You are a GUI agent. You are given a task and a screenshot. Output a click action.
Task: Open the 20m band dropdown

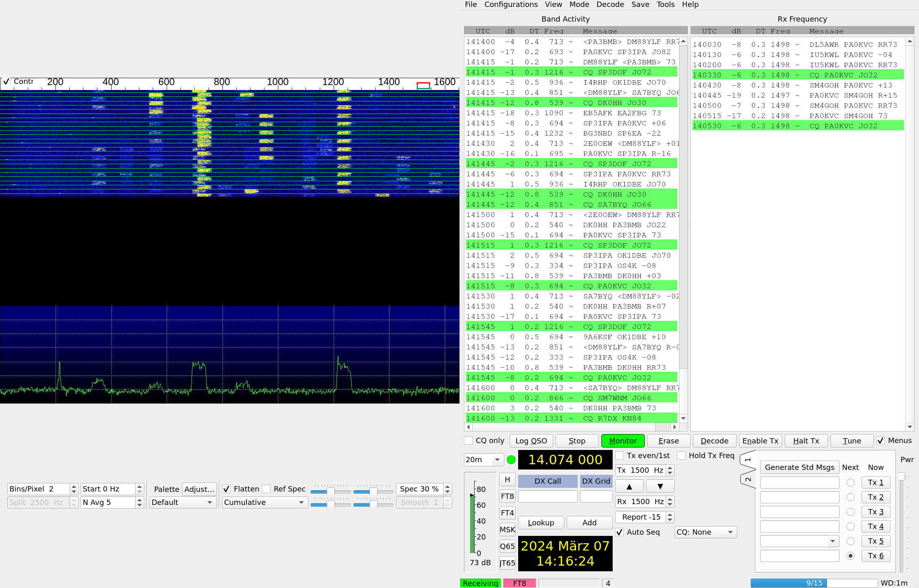pyautogui.click(x=484, y=460)
